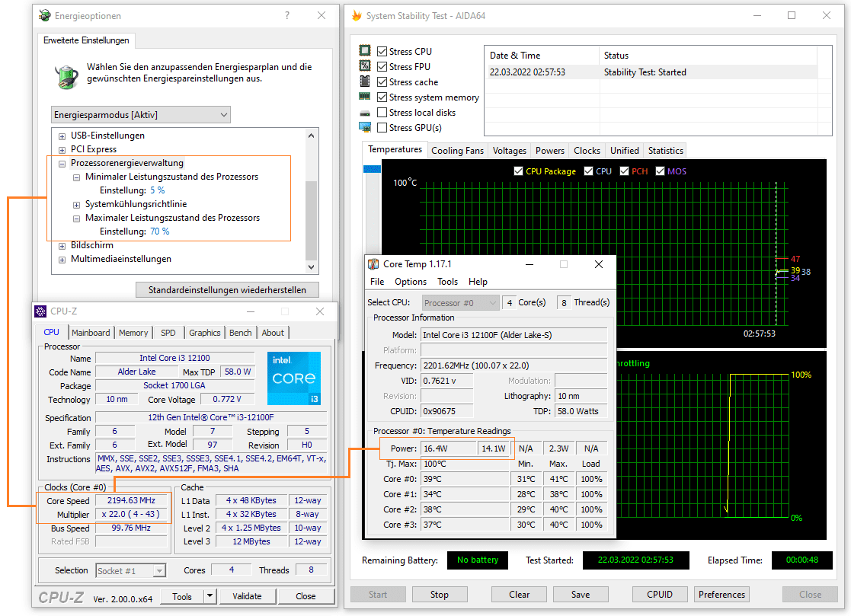Screen dimensions: 851x616
Task: Click the blue graph selector bar beside temperature graph
Action: pos(372,169)
